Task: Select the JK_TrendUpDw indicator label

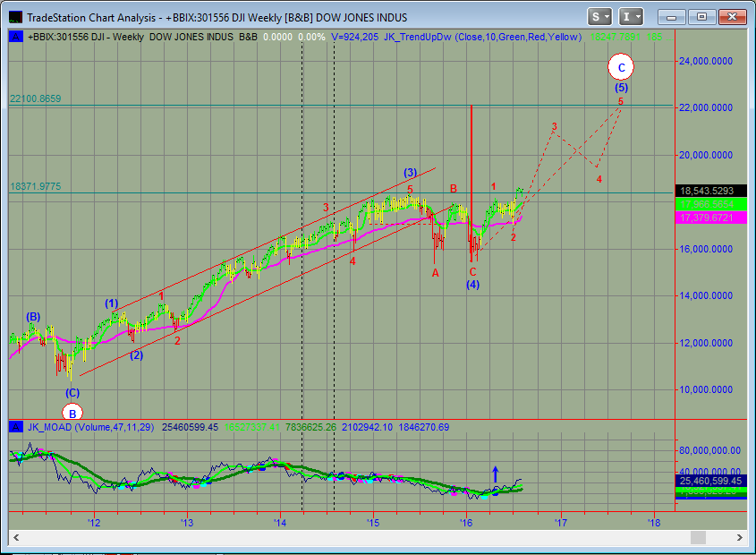Action: coord(482,38)
